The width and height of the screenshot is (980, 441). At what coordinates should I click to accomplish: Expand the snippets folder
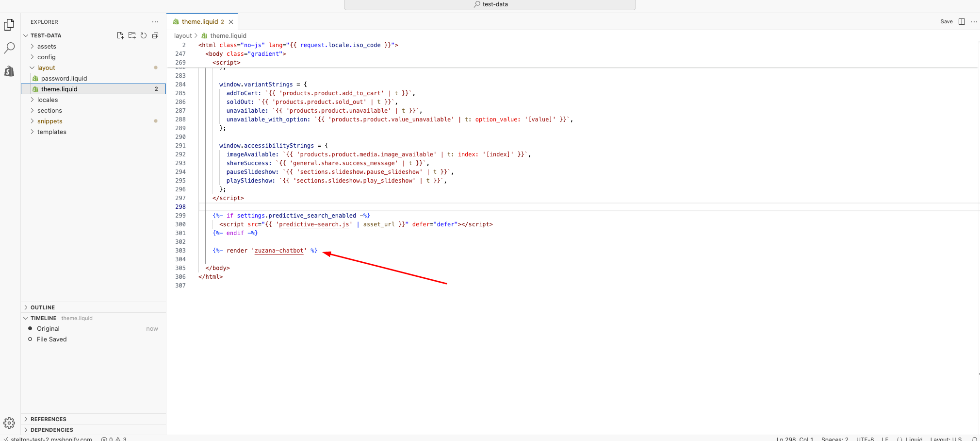click(49, 121)
